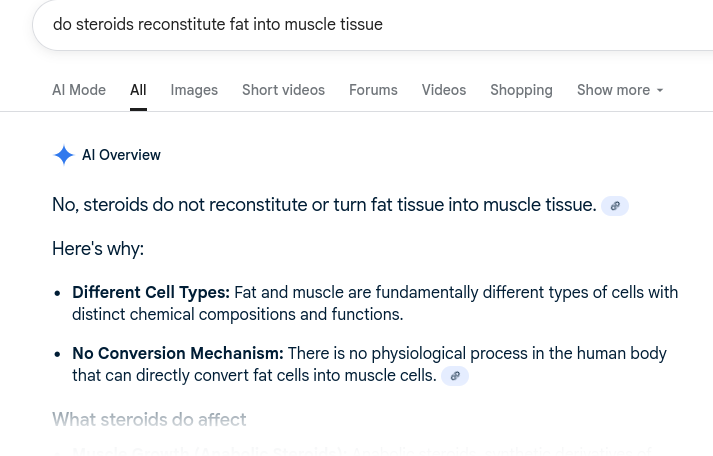This screenshot has width=713, height=456.
Task: Focus the search query input field
Action: click(x=373, y=25)
